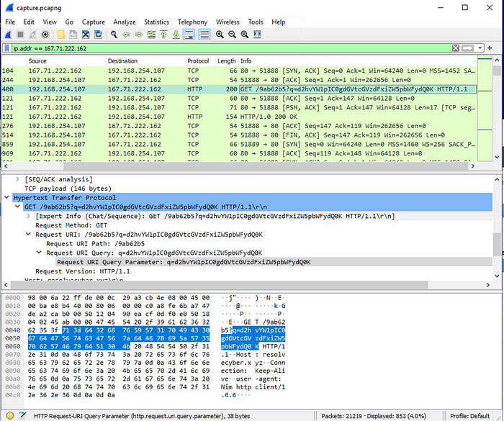This screenshot has width=504, height=421.
Task: Collapse Hypertext Transfer Protocol section
Action: (x=6, y=198)
